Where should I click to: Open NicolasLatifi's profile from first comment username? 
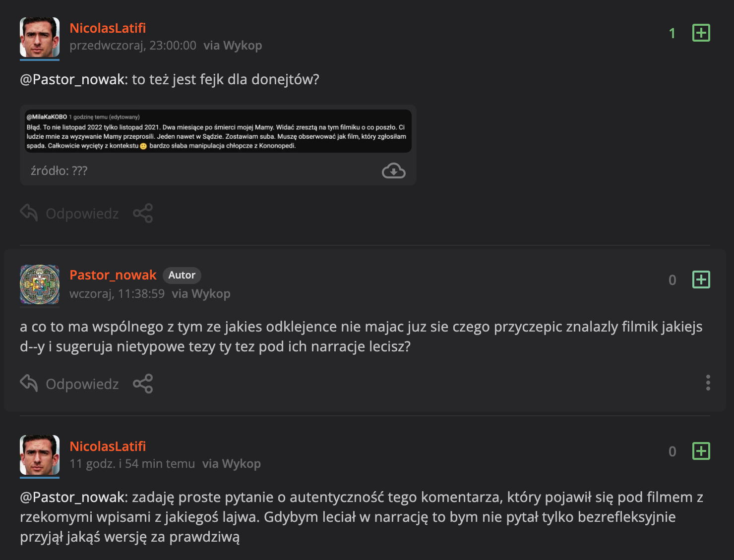(108, 28)
